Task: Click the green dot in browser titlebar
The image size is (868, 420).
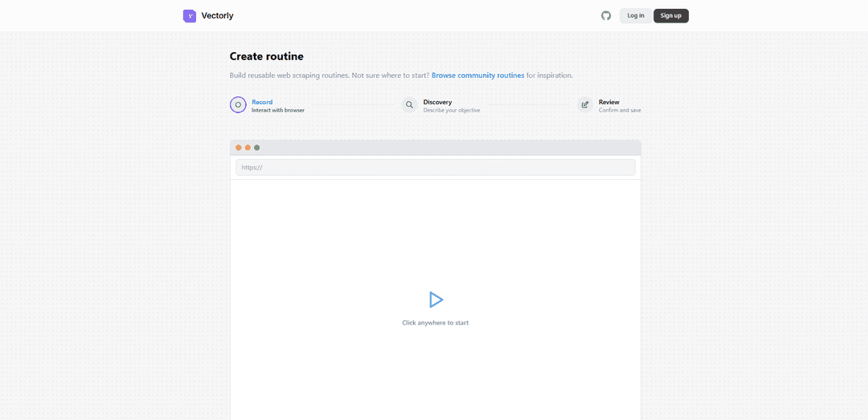Action: click(257, 148)
